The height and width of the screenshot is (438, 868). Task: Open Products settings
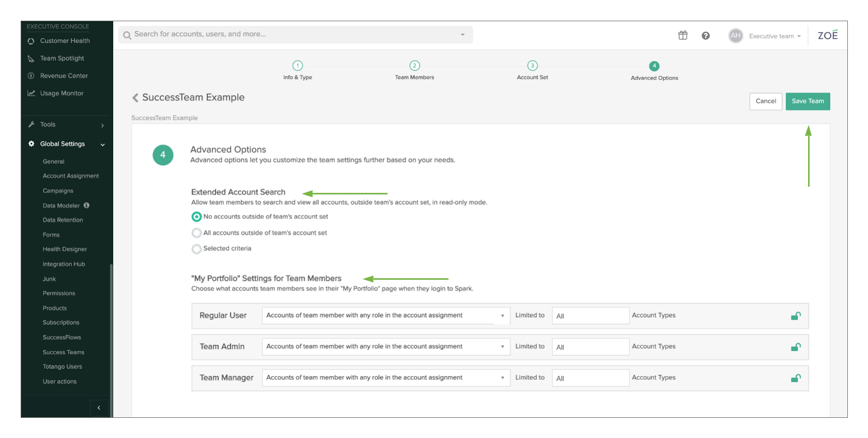[x=55, y=308]
